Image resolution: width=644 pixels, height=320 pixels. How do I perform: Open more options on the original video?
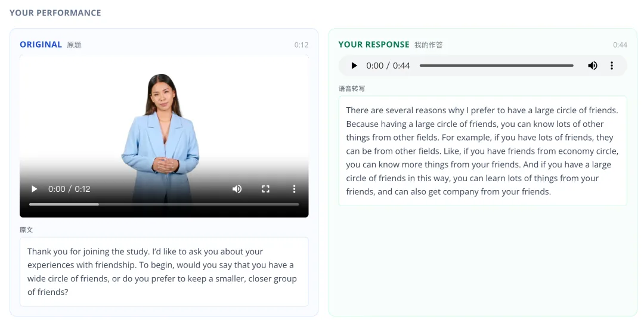[x=294, y=189]
